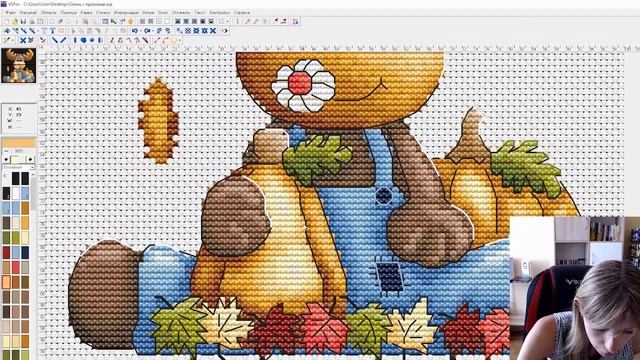Expand the Undo history dropdown arrow

pyautogui.click(x=141, y=31)
